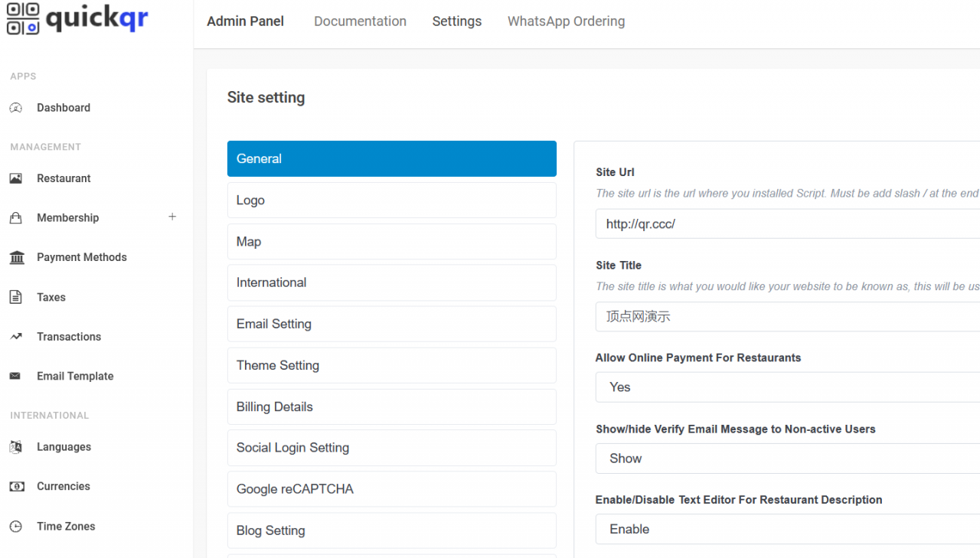Open the Enable/Disable Text Editor dropdown

coord(788,529)
